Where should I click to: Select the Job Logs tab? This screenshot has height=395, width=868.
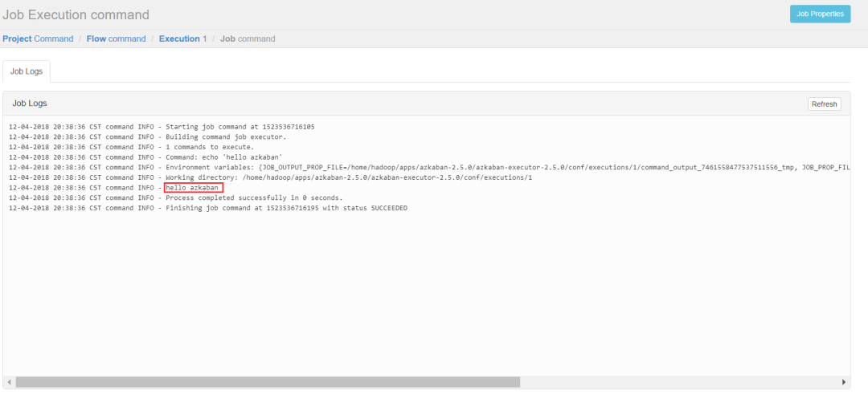27,72
